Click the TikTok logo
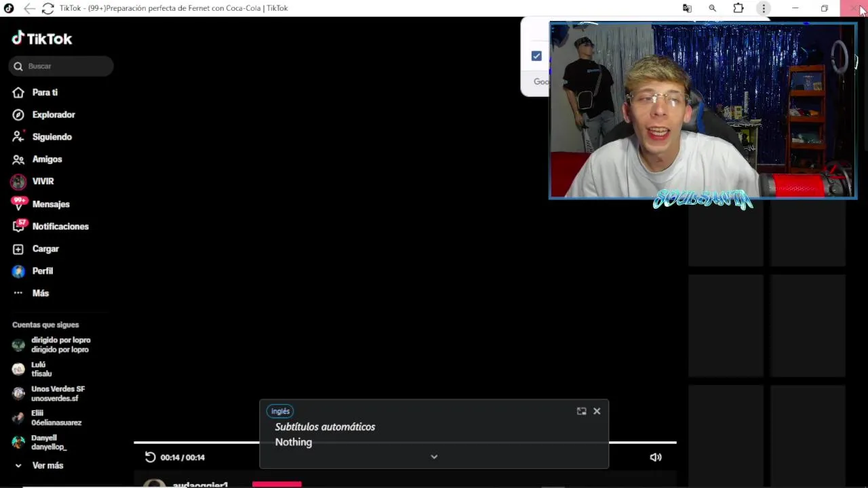The width and height of the screenshot is (868, 488). [42, 39]
